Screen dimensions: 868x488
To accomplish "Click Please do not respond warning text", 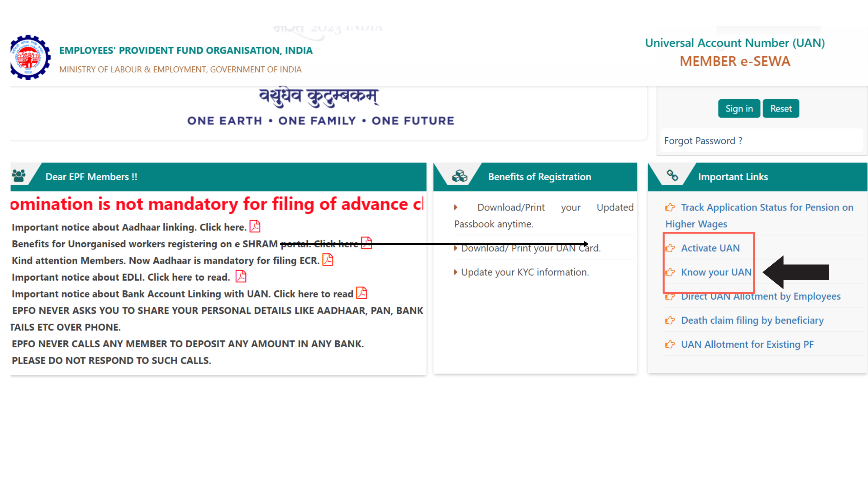I will [x=112, y=360].
